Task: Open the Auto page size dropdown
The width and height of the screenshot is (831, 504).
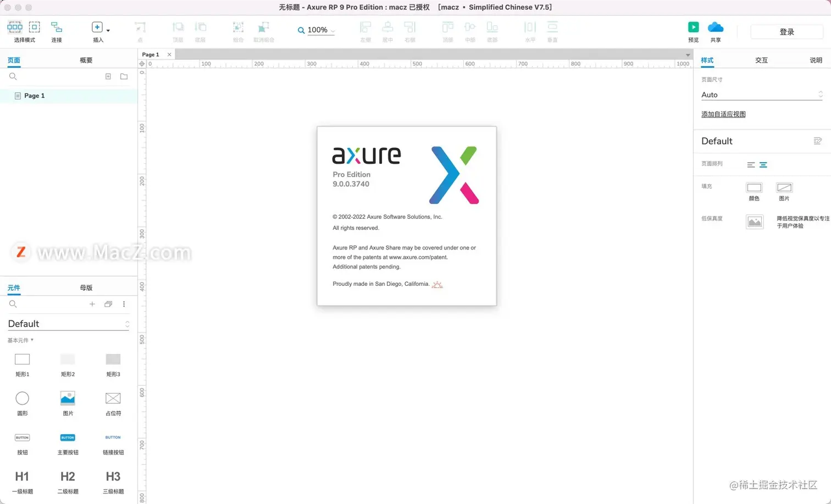Action: (x=762, y=95)
